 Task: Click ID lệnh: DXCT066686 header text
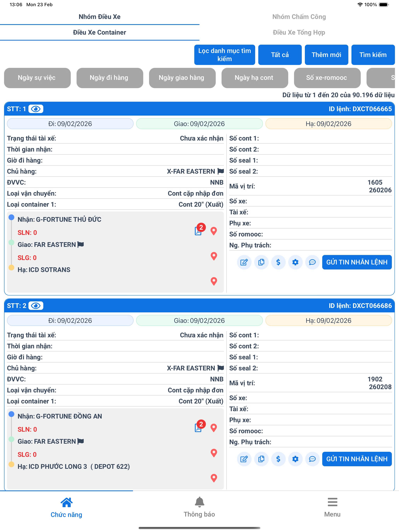[x=360, y=306]
